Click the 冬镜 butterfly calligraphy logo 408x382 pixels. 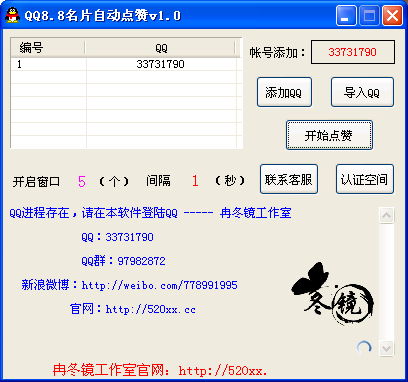[333, 294]
